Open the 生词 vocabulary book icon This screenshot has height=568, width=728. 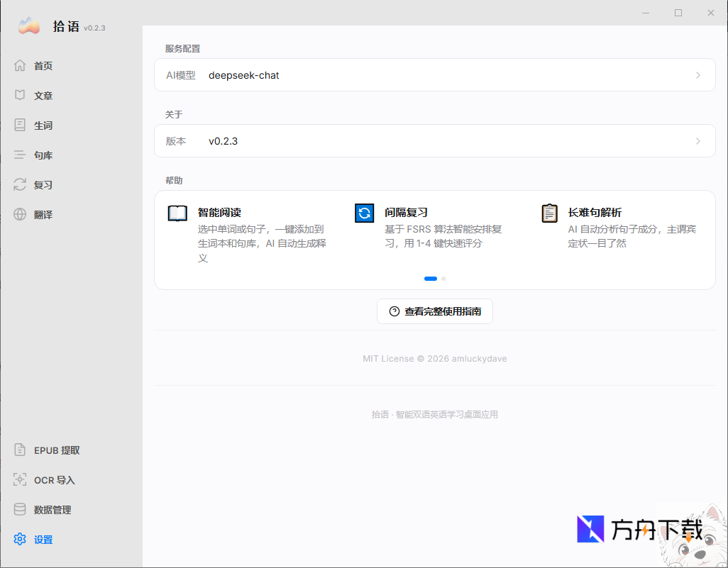coord(20,125)
